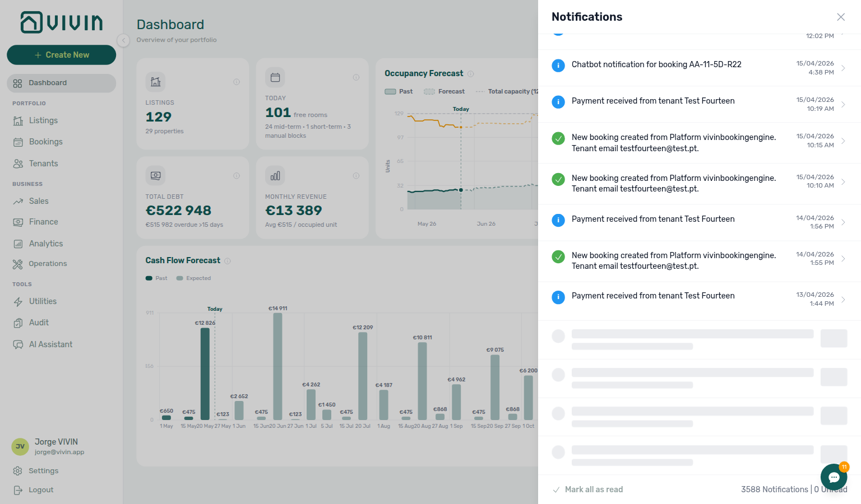Open New booking notification at 1:55 PM
This screenshot has width=861, height=504.
pyautogui.click(x=699, y=261)
